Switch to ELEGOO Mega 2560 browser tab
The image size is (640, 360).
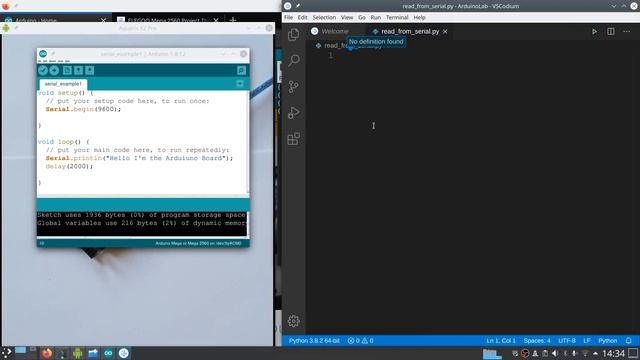tap(167, 20)
